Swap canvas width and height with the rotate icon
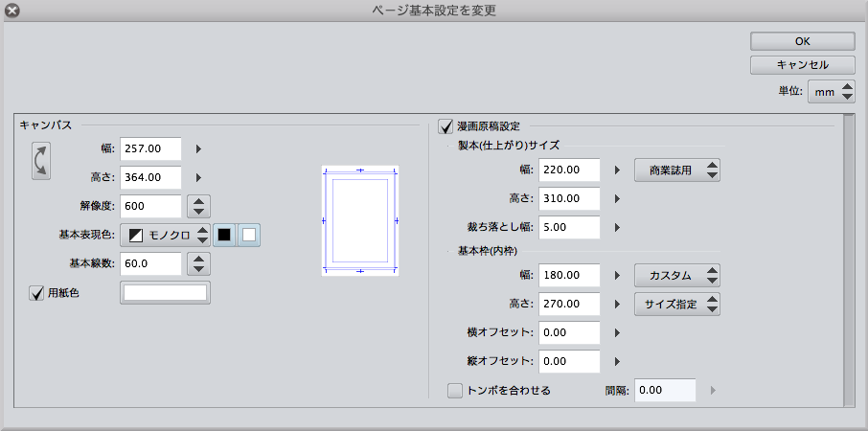The height and width of the screenshot is (431, 868). (41, 161)
